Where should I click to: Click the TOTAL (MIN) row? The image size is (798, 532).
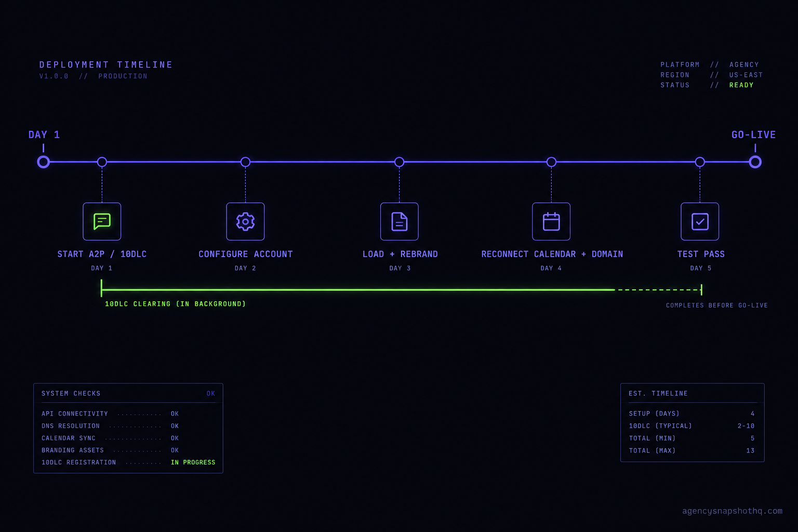pos(692,438)
